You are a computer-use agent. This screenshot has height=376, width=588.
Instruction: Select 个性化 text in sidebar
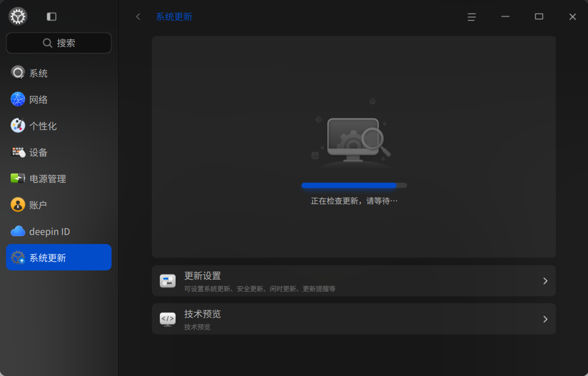pyautogui.click(x=43, y=126)
